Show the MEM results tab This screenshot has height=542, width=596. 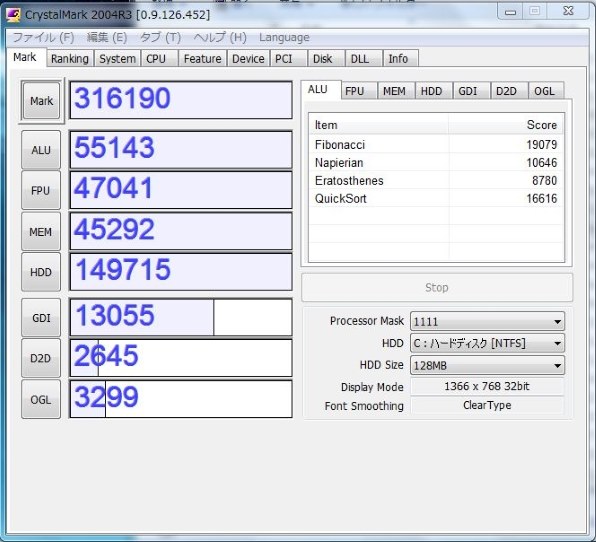pos(396,91)
